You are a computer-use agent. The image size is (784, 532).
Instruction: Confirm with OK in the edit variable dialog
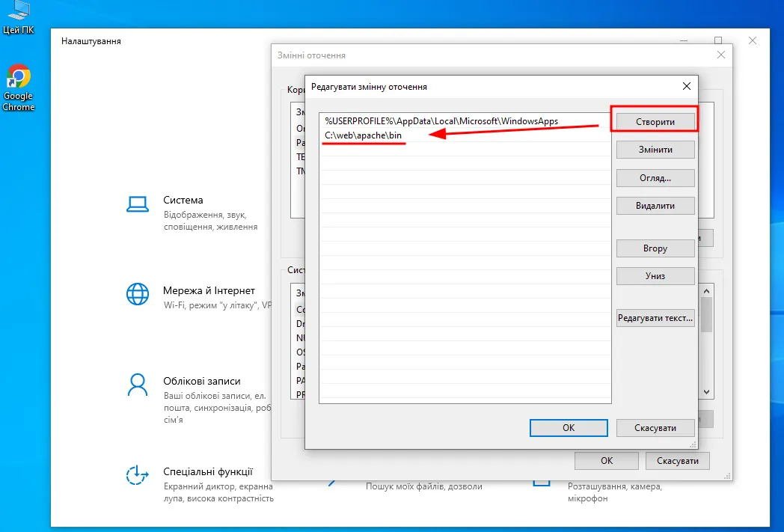point(569,428)
